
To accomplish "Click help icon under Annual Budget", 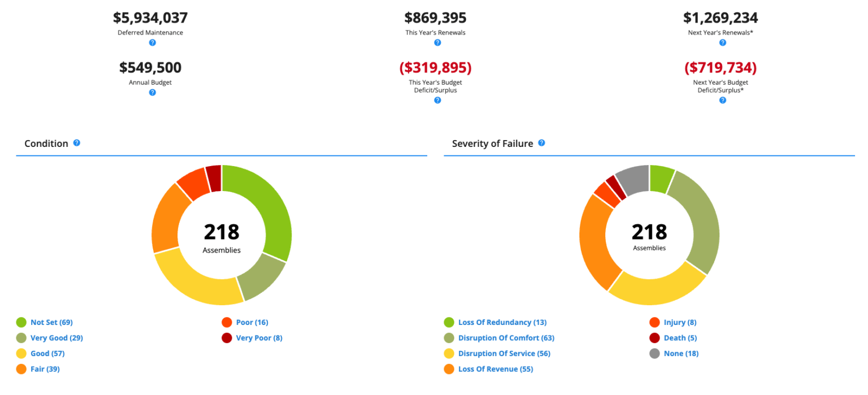I will pyautogui.click(x=152, y=93).
